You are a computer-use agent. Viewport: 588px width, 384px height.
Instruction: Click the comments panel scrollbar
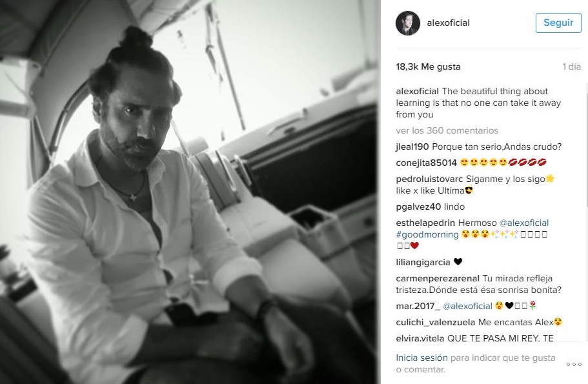coord(586,145)
